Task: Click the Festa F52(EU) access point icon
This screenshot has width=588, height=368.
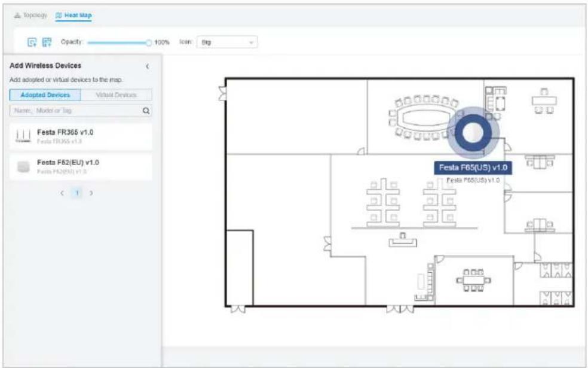Action: point(23,167)
